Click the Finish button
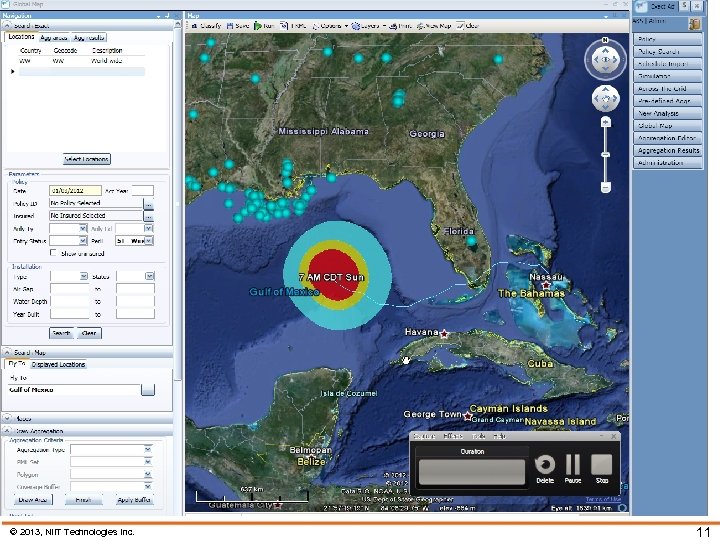This screenshot has height=540, width=720. 83,500
